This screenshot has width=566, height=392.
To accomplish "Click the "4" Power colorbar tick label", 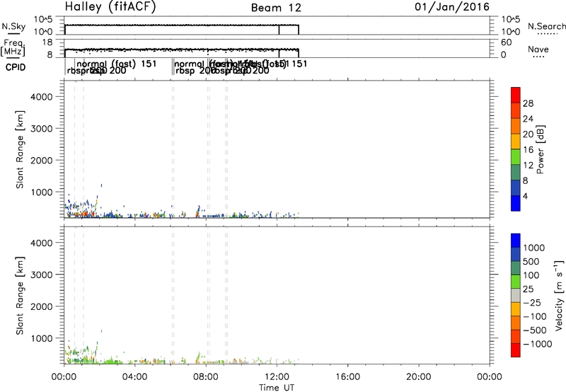I will click(526, 196).
